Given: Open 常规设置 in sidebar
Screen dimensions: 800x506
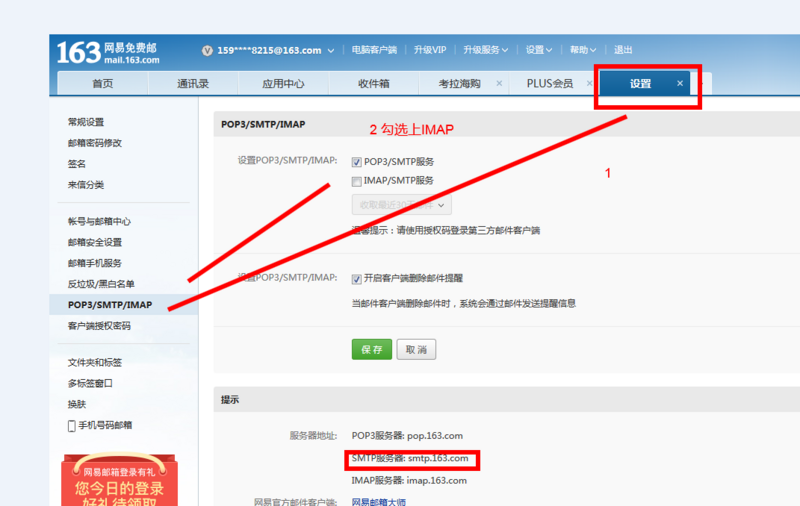Looking at the screenshot, I should 86,122.
